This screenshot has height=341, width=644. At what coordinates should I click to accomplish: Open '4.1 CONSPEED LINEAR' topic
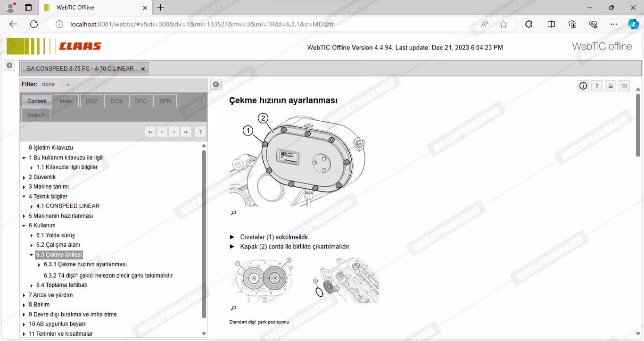(68, 206)
